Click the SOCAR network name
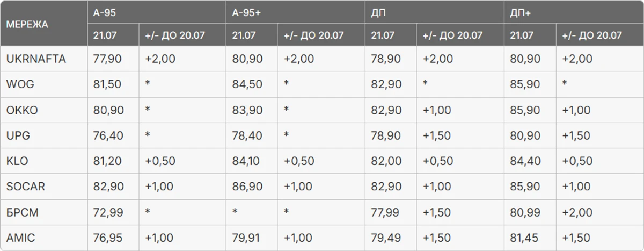This screenshot has width=644, height=251. click(26, 187)
